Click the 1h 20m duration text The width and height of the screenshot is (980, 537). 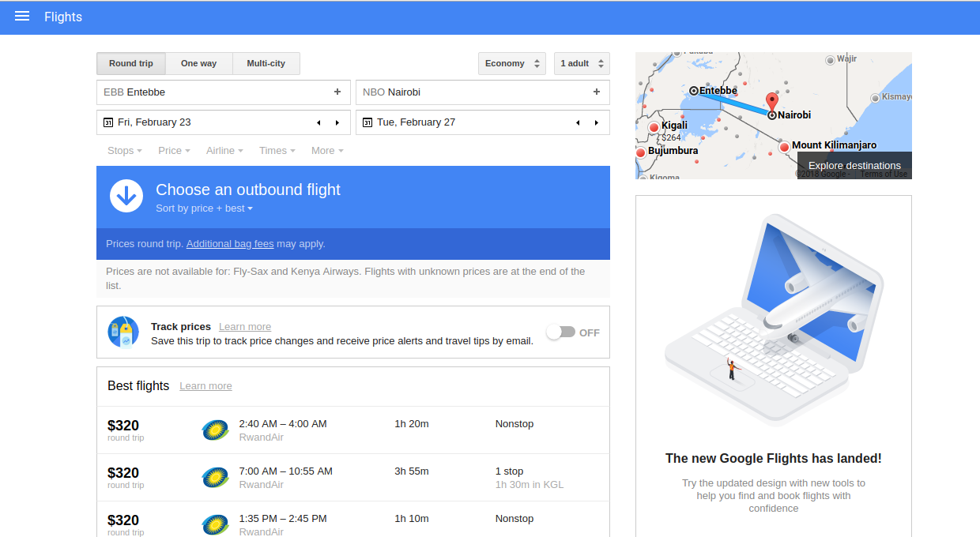click(x=412, y=424)
